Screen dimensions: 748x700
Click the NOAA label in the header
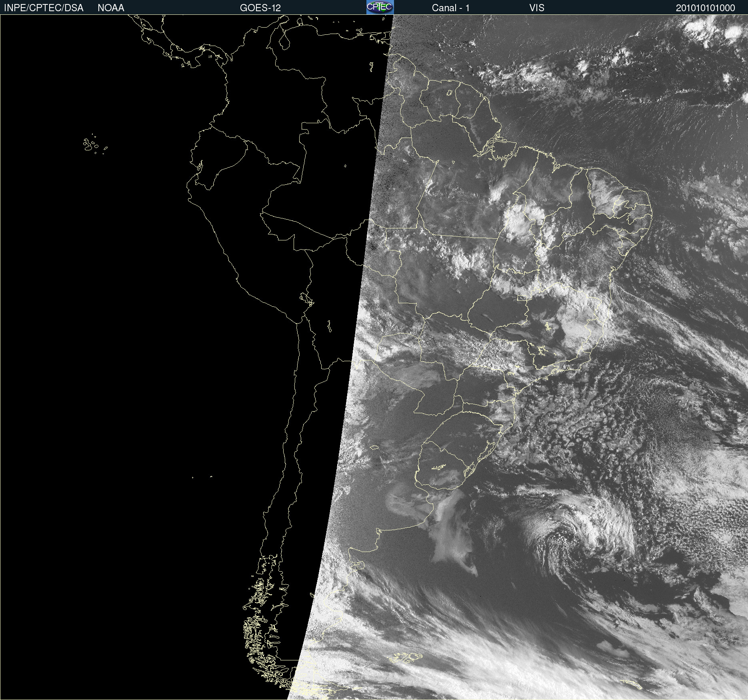click(x=111, y=8)
